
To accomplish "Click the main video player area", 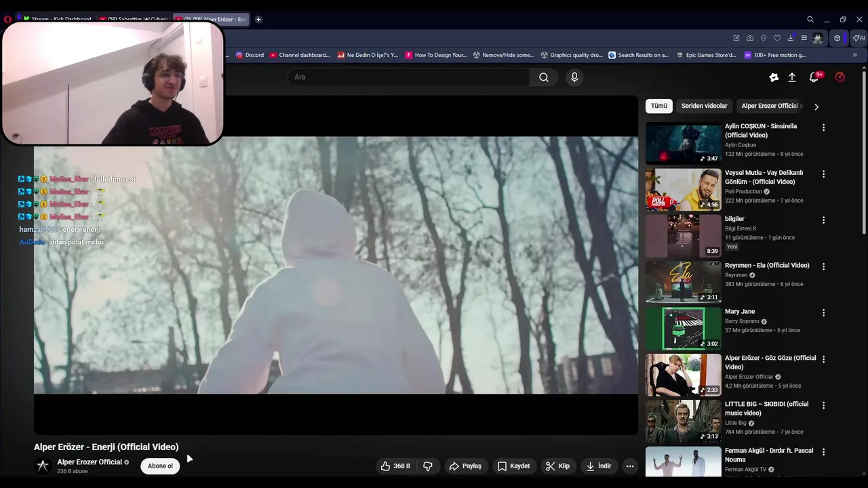I will pyautogui.click(x=336, y=265).
